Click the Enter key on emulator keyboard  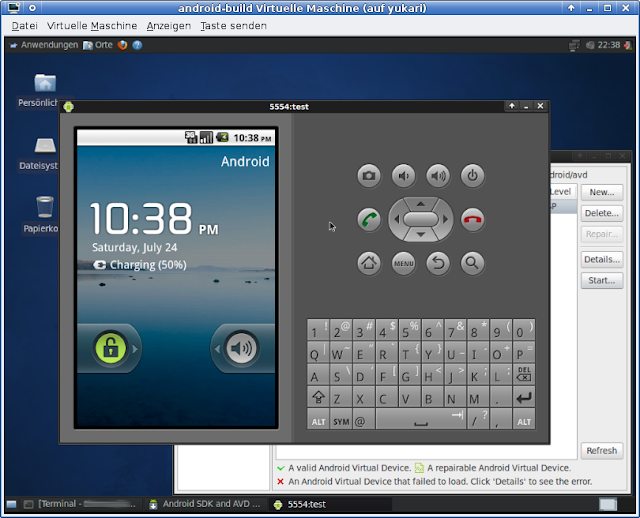tap(524, 397)
